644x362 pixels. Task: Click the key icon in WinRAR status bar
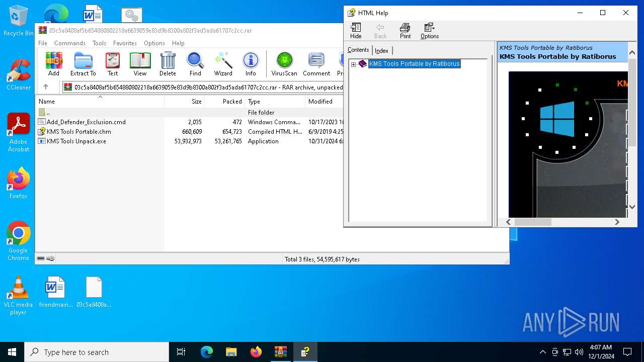pos(50,258)
